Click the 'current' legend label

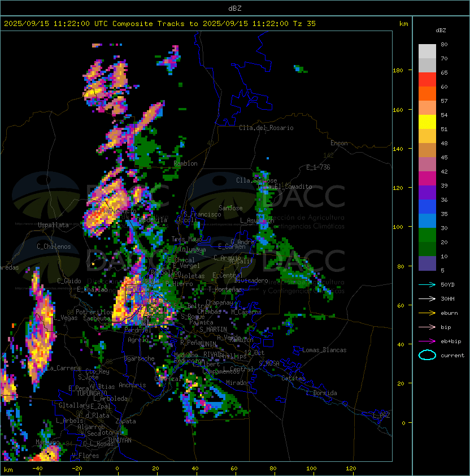452,355
